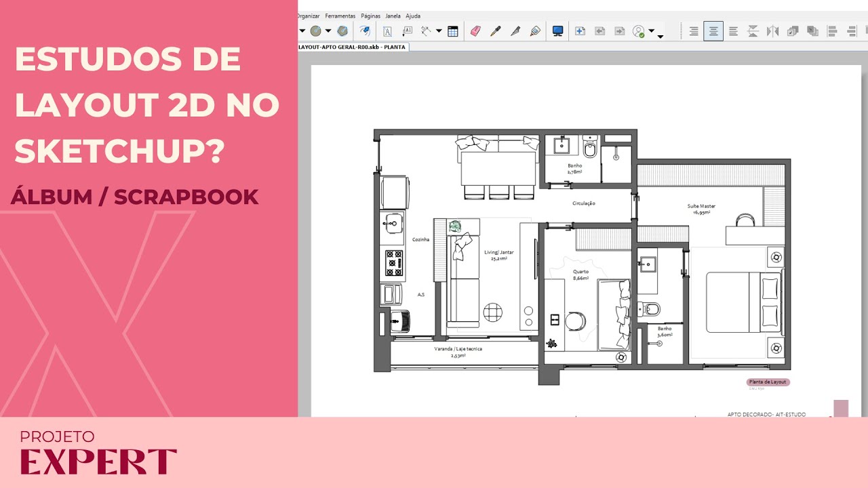The image size is (868, 488).
Task: Open the Organizar menu
Action: pos(309,16)
